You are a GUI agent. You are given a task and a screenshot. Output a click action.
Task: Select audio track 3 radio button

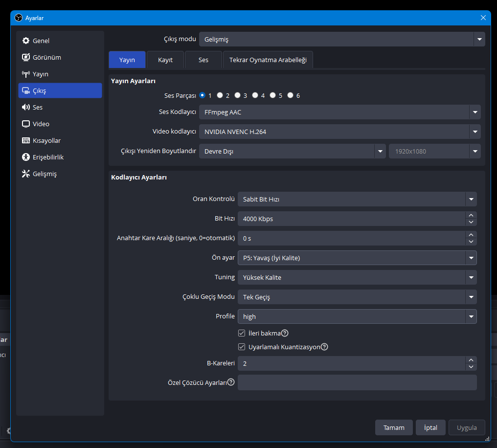(x=238, y=95)
